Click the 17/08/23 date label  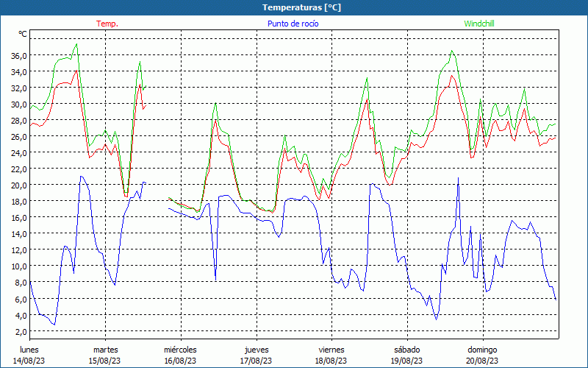(256, 361)
